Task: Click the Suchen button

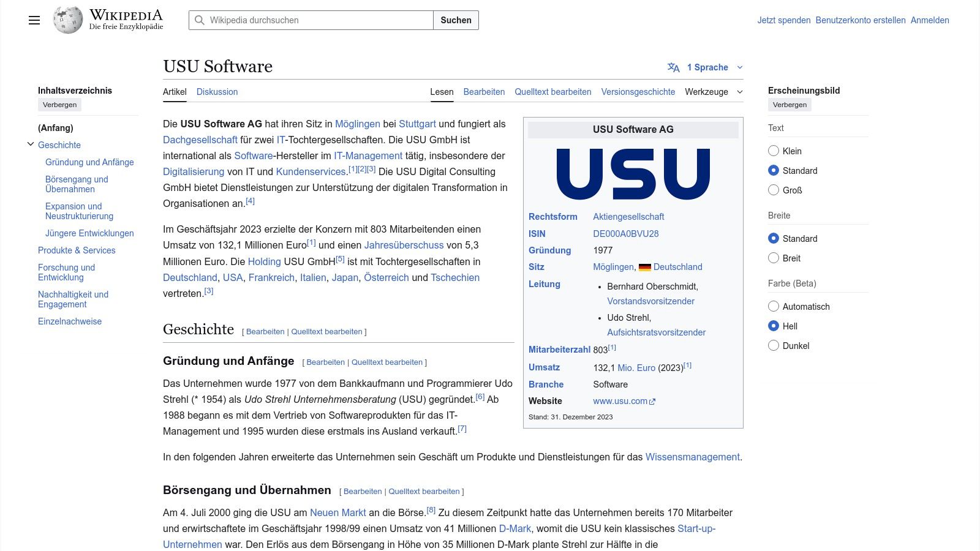Action: pyautogui.click(x=456, y=20)
